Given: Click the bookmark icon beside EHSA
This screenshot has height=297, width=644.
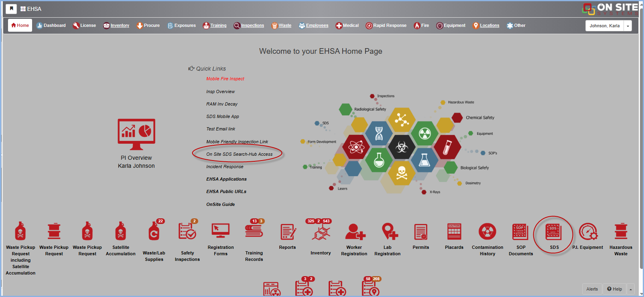Looking at the screenshot, I should coord(11,9).
